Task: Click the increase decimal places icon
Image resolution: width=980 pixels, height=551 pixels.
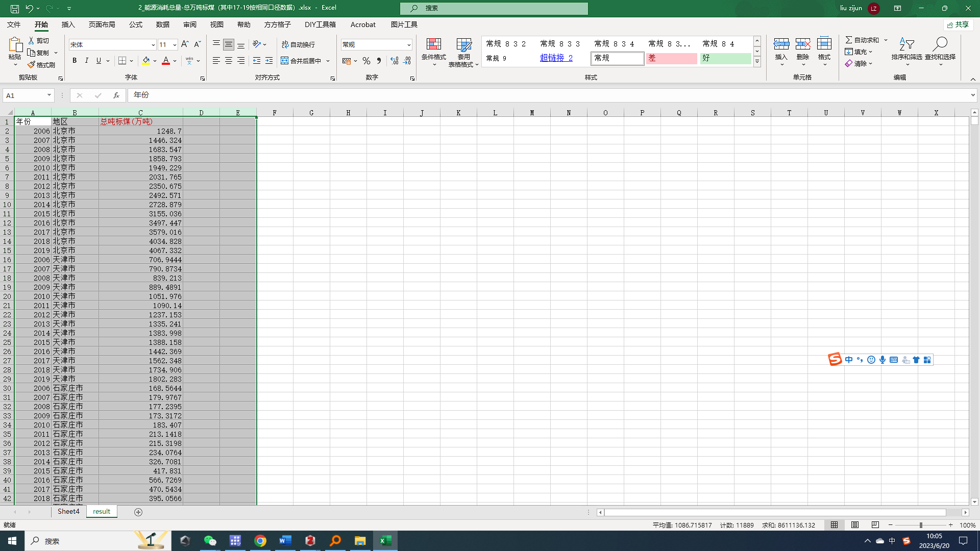Action: pyautogui.click(x=394, y=61)
